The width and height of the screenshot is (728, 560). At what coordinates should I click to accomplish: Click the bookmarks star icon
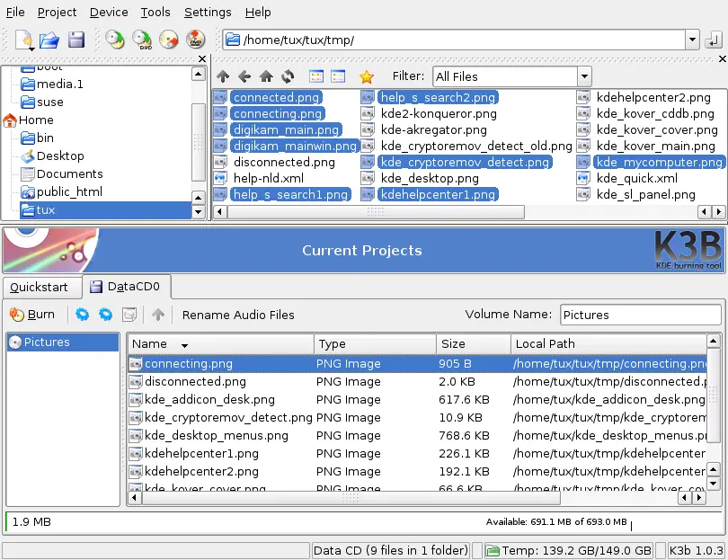(366, 76)
